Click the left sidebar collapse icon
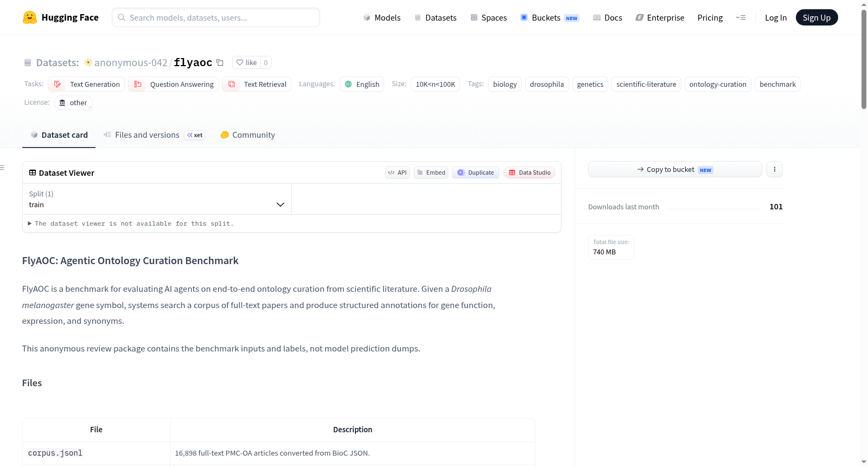 click(x=3, y=168)
